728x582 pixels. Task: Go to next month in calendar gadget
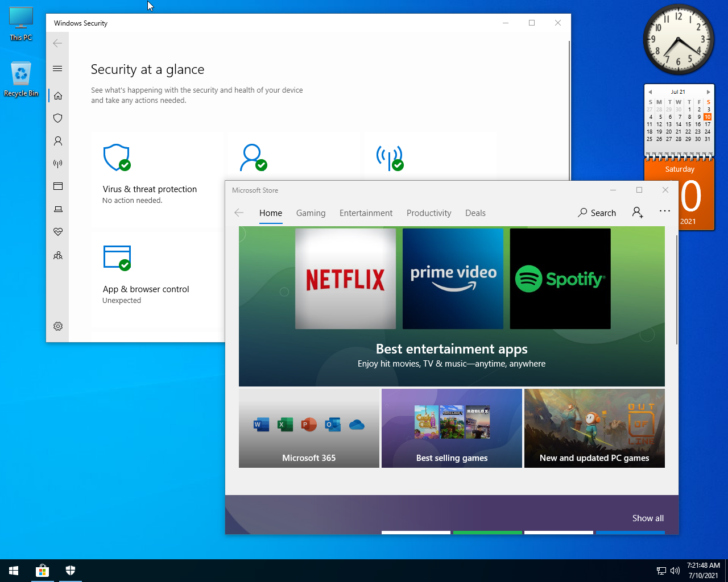[x=708, y=92]
